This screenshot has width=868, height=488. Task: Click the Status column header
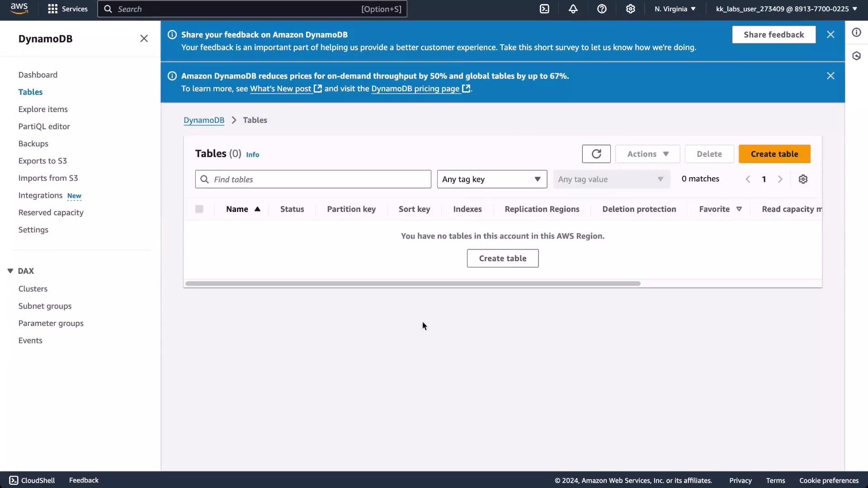coord(292,209)
